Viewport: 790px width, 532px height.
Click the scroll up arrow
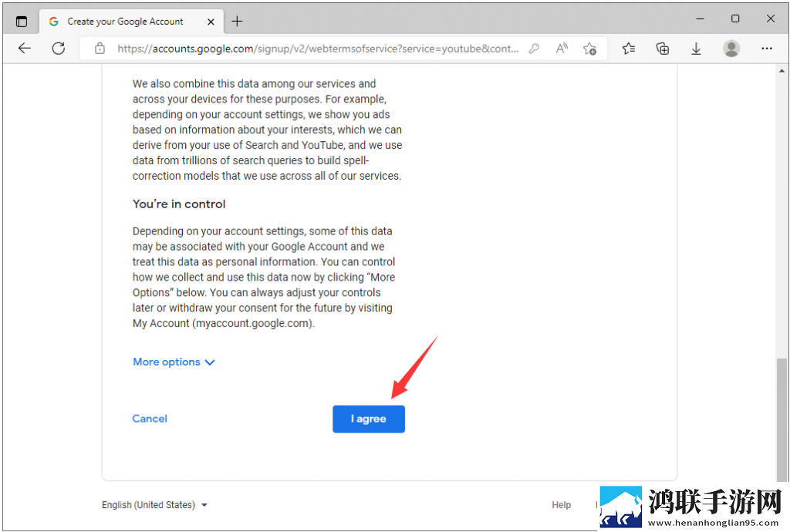pyautogui.click(x=782, y=71)
